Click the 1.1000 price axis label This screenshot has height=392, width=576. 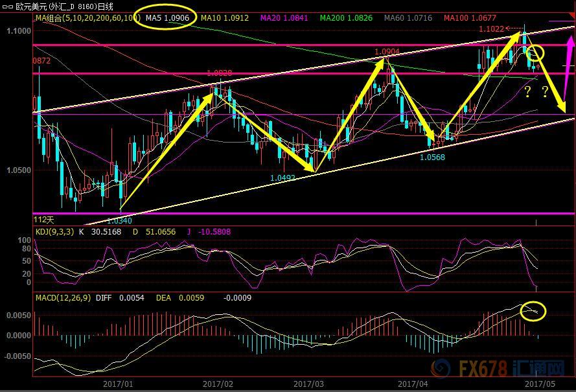coord(19,31)
